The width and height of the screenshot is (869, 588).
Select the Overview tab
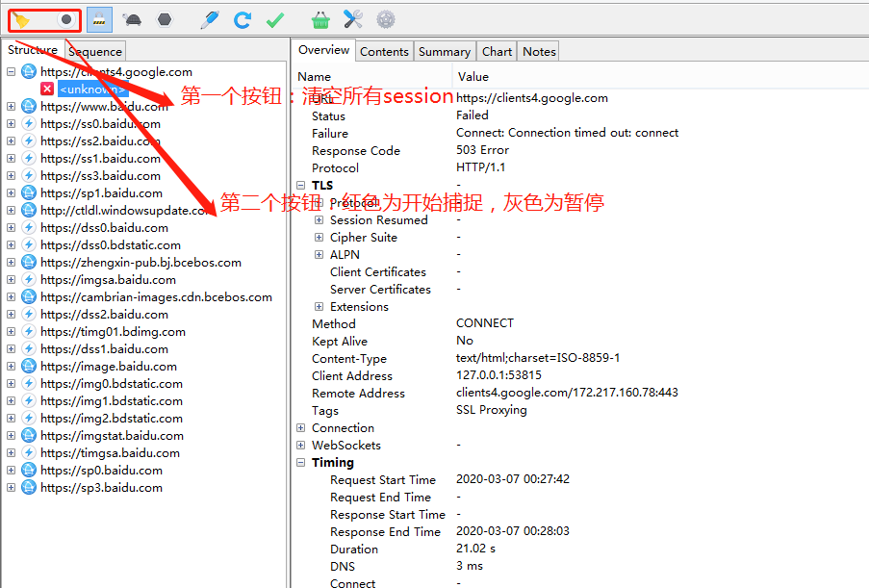pyautogui.click(x=323, y=50)
